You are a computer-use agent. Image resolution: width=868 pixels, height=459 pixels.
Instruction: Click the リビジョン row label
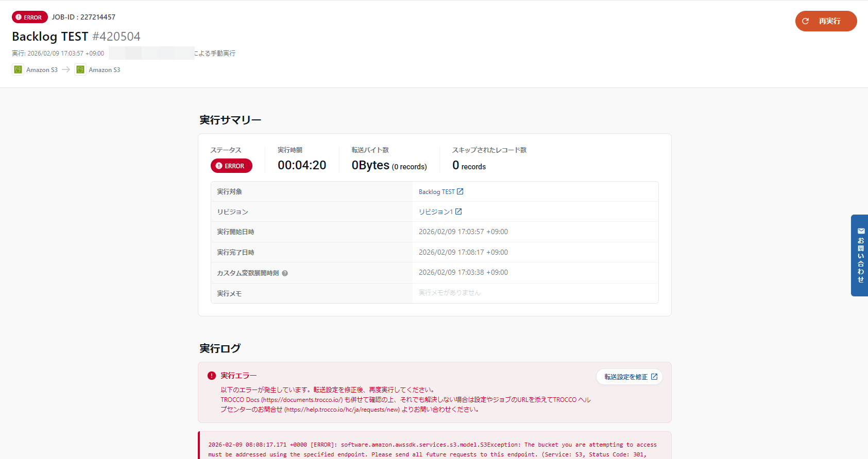click(232, 211)
